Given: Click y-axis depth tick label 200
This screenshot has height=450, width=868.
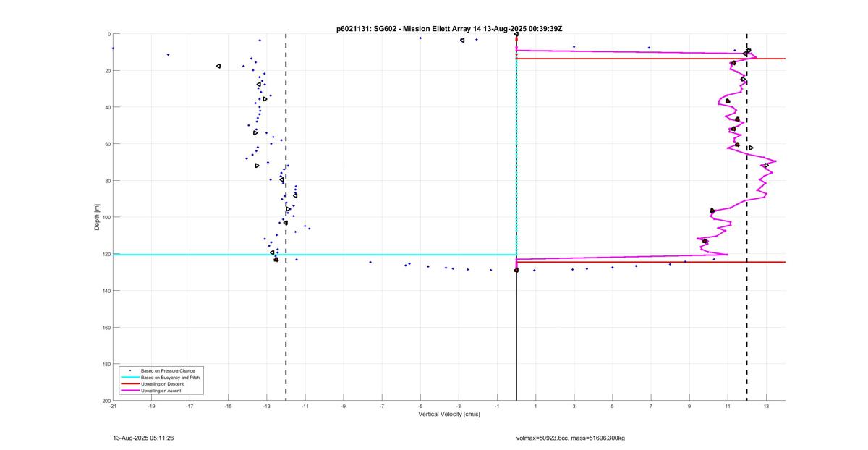Looking at the screenshot, I should (x=106, y=401).
